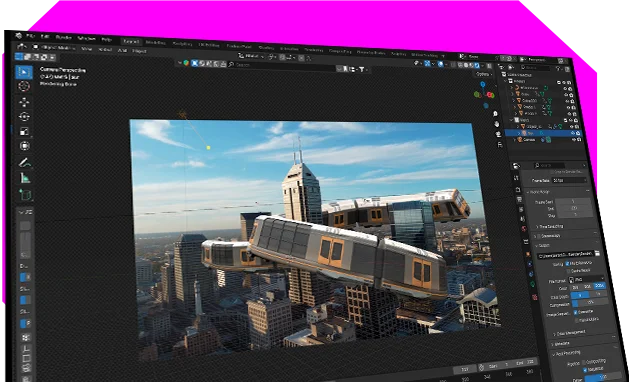Click the viewport pan hand icon
Image resolution: width=629 pixels, height=382 pixels.
[x=497, y=124]
